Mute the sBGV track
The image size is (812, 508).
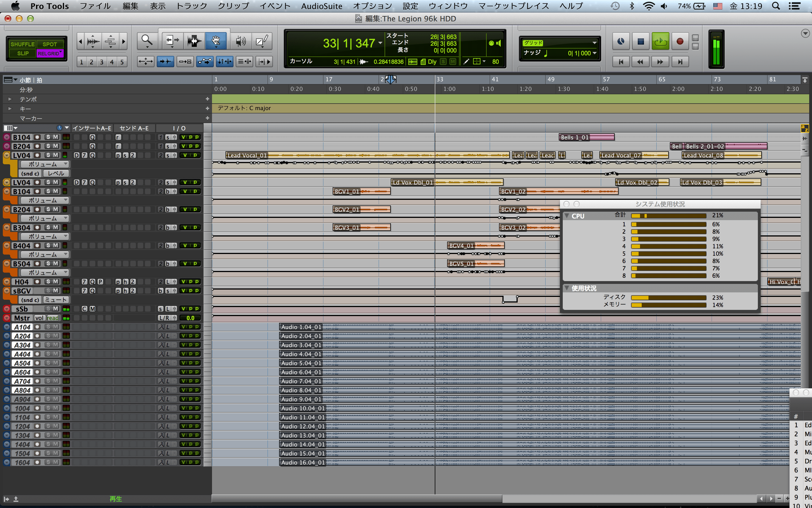click(x=56, y=291)
